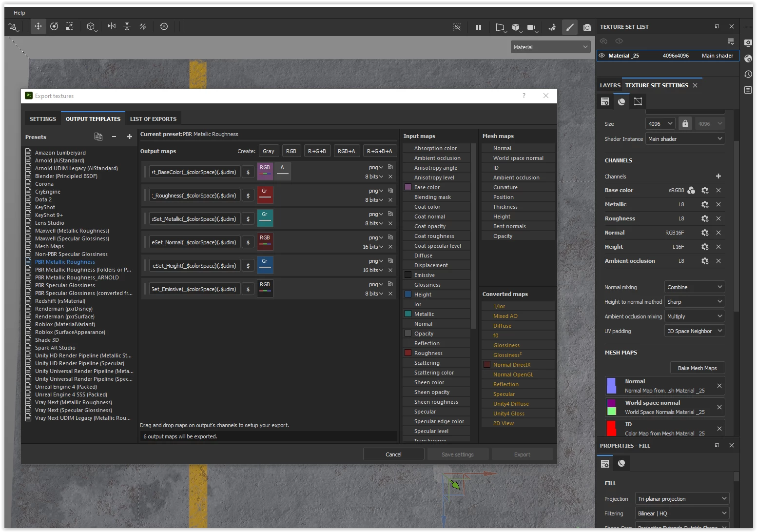Open the Material viewport mode dropdown
The image size is (757, 532).
coord(550,47)
